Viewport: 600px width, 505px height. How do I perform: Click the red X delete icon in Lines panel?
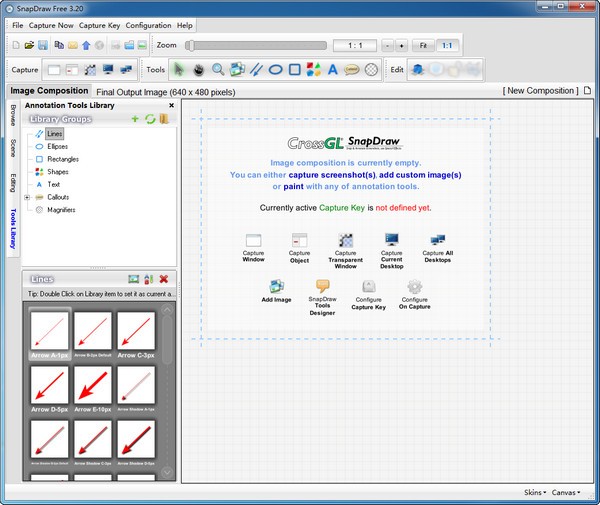pos(164,278)
